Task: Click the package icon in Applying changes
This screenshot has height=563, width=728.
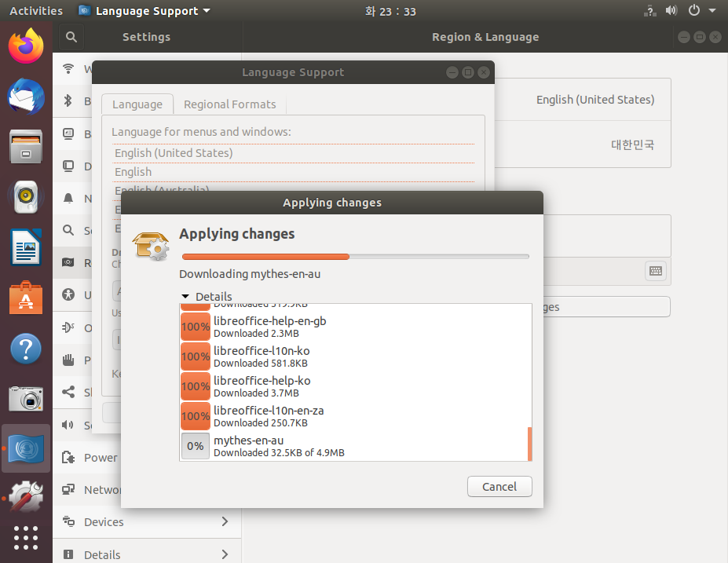Action: 152,246
